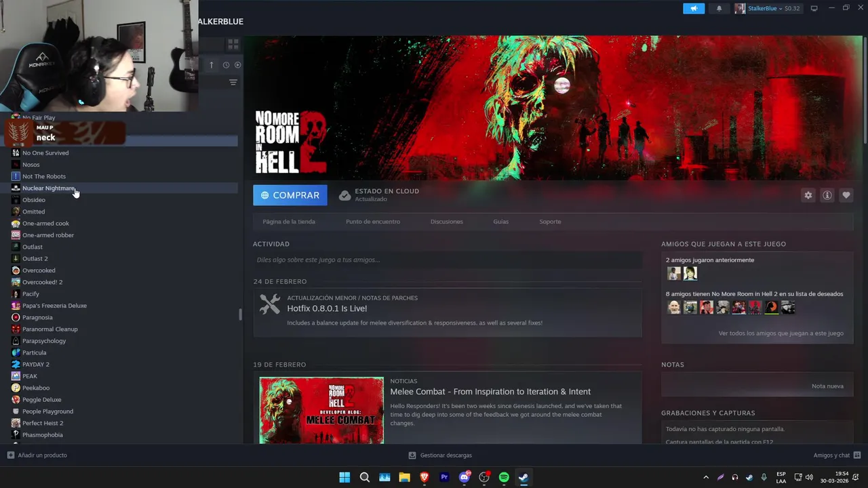Viewport: 868px width, 488px height.
Task: Open Discord from the taskbar
Action: pyautogui.click(x=465, y=477)
